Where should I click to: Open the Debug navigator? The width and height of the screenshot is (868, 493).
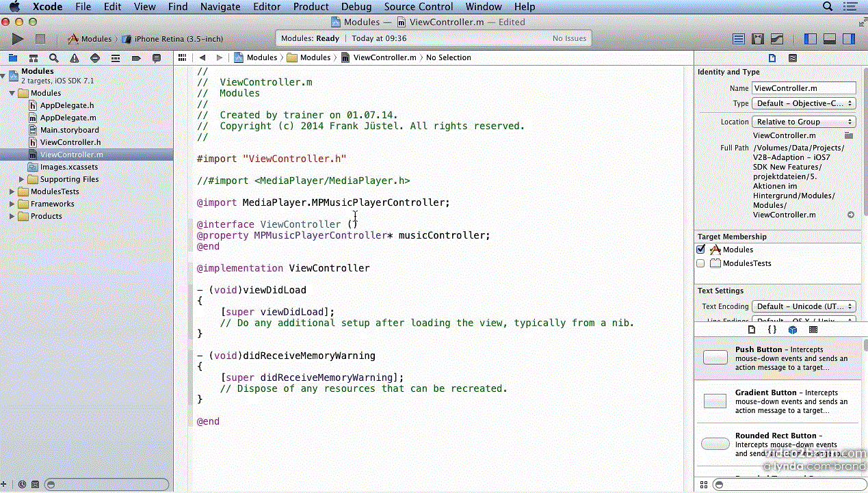coord(116,58)
